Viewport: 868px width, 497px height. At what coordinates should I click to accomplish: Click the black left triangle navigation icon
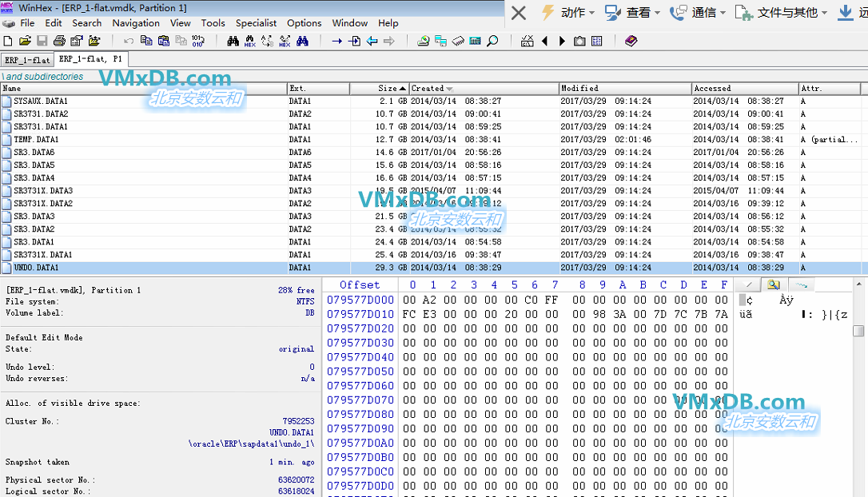point(545,41)
